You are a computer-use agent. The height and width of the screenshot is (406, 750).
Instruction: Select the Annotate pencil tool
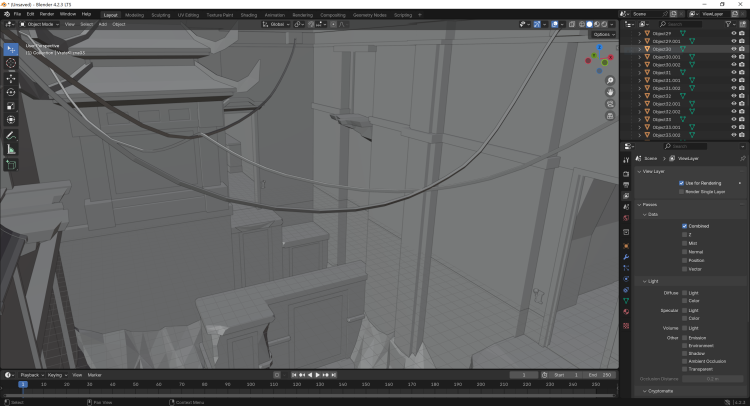11,135
